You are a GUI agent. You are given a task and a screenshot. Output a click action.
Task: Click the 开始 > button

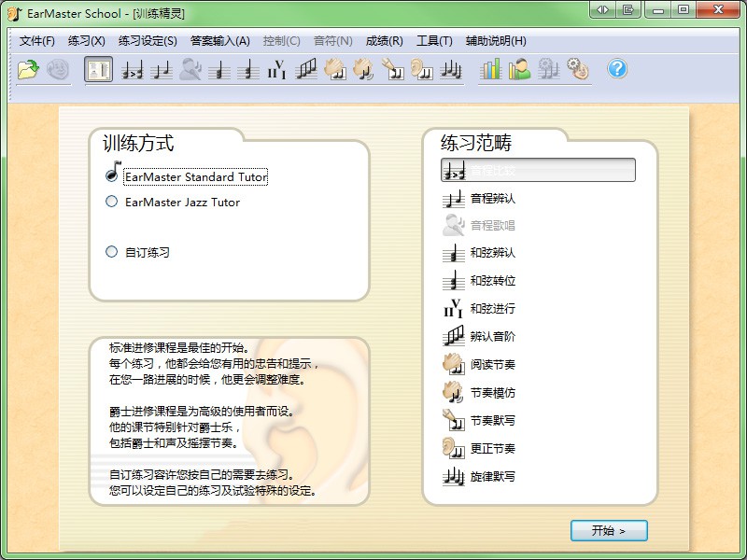click(x=609, y=530)
